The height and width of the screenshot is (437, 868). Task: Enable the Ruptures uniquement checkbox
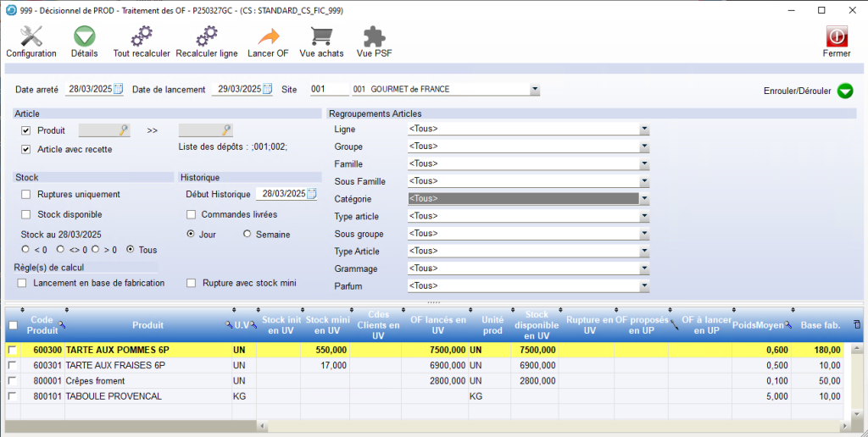pyautogui.click(x=25, y=194)
